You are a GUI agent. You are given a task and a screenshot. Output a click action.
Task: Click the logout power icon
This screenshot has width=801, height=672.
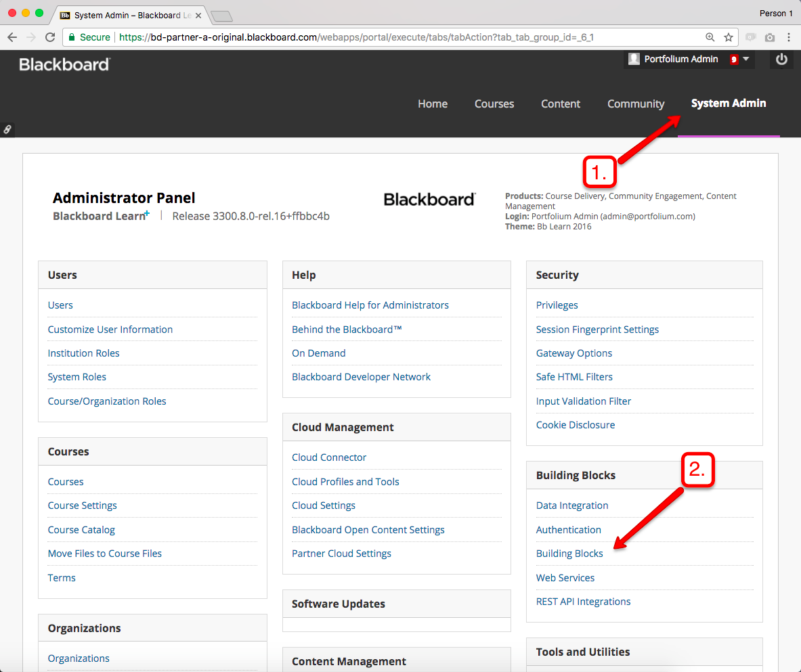781,60
